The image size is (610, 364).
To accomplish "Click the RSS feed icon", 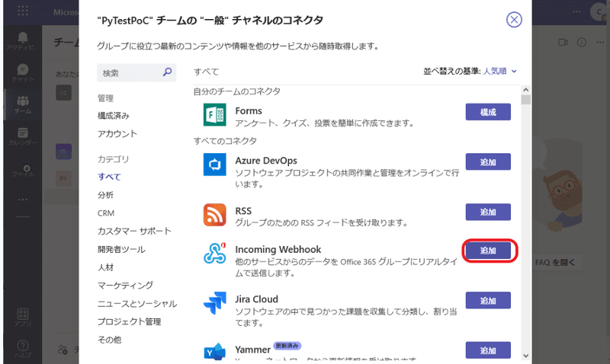I will point(215,215).
